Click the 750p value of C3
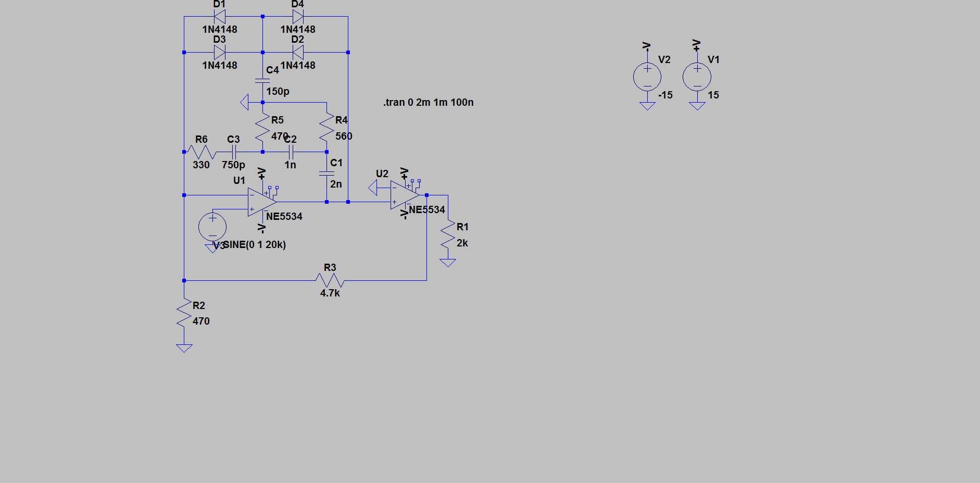Screen dimensions: 980x483 (233, 165)
